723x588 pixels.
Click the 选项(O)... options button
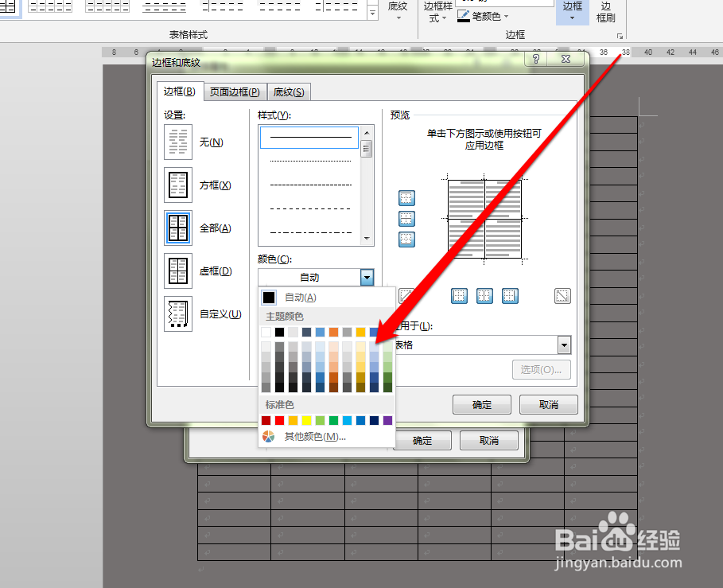542,369
